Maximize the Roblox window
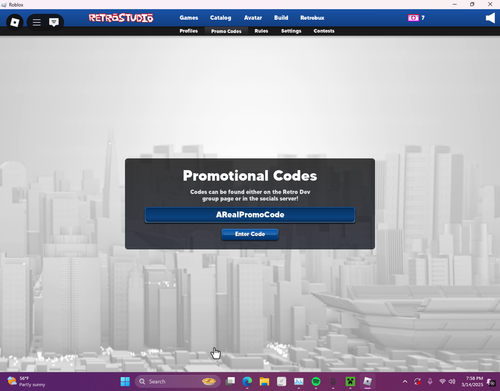This screenshot has width=500, height=391. pyautogui.click(x=472, y=4)
